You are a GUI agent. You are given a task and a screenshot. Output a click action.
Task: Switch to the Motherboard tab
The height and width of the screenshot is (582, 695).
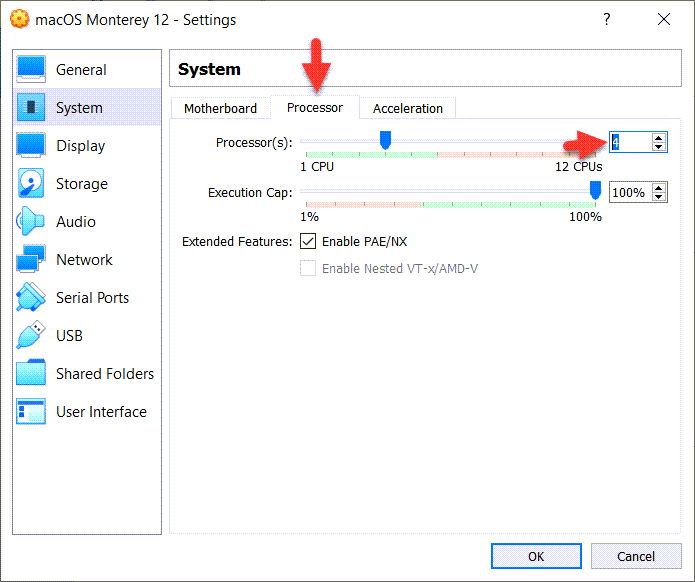[x=220, y=108]
